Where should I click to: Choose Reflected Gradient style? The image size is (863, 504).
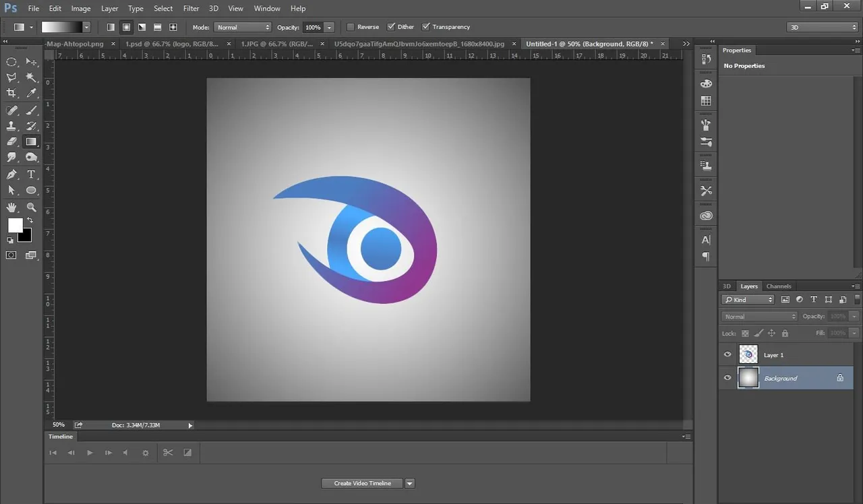(157, 27)
